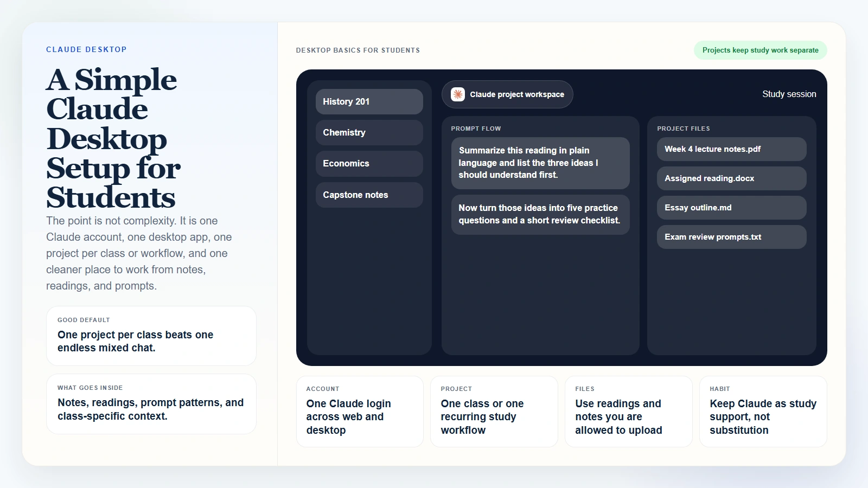The height and width of the screenshot is (488, 868).
Task: Select the 'Now turn those ideas' prompt
Action: tap(540, 214)
